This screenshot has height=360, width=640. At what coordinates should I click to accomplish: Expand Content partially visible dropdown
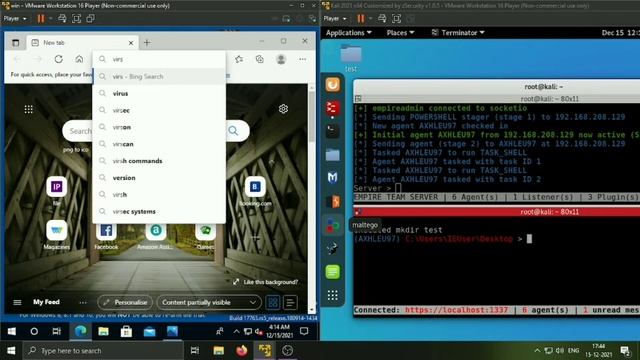click(x=209, y=302)
